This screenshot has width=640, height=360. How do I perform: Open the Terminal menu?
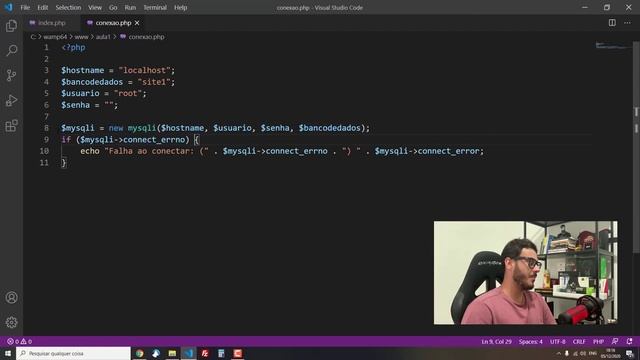tap(155, 7)
